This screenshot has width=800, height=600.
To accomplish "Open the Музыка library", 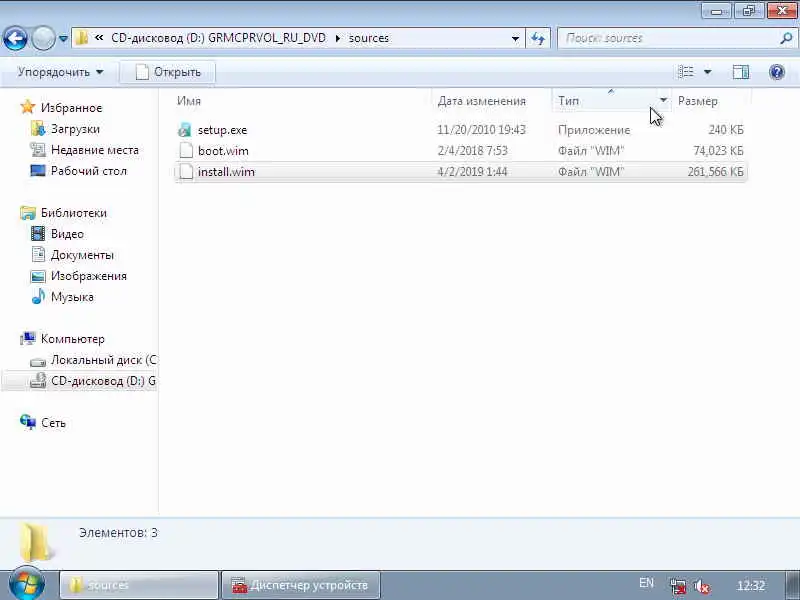I will (72, 297).
